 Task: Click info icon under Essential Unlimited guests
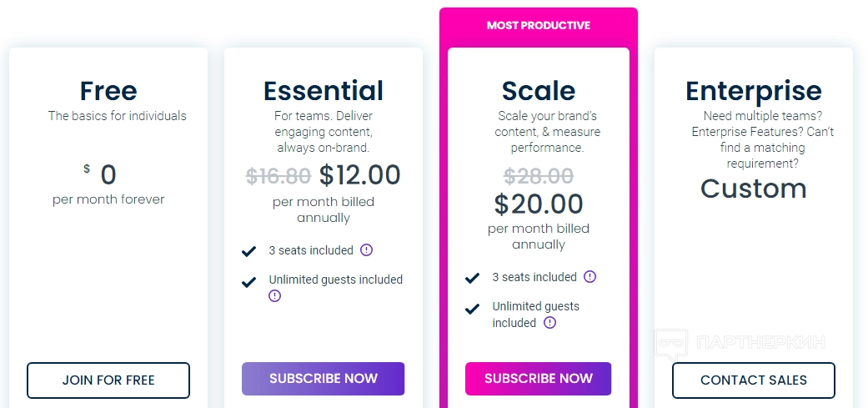pos(275,295)
